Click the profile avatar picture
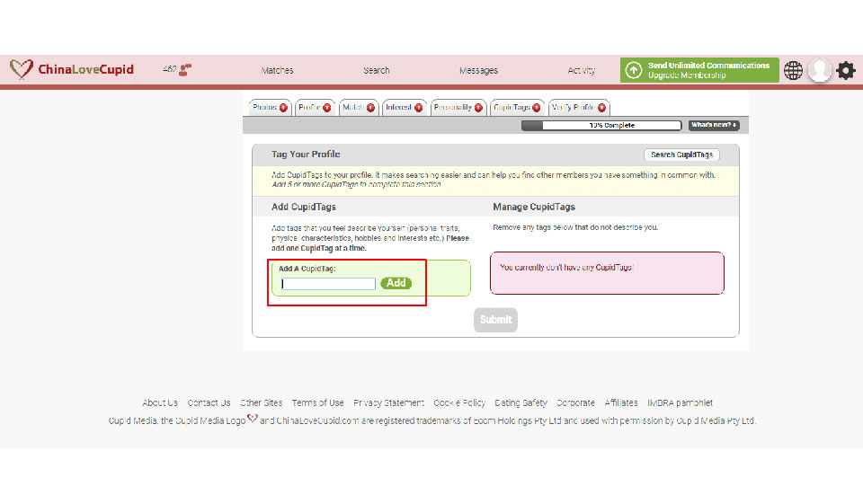The height and width of the screenshot is (504, 863). click(x=819, y=70)
